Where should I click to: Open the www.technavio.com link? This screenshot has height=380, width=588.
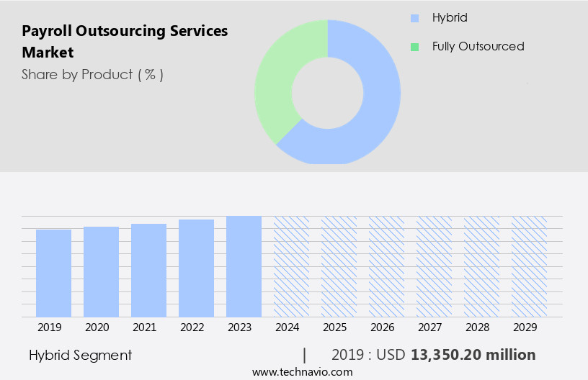coord(303,372)
